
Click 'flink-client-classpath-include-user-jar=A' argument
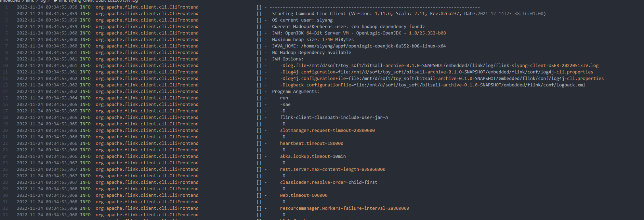[x=334, y=118]
